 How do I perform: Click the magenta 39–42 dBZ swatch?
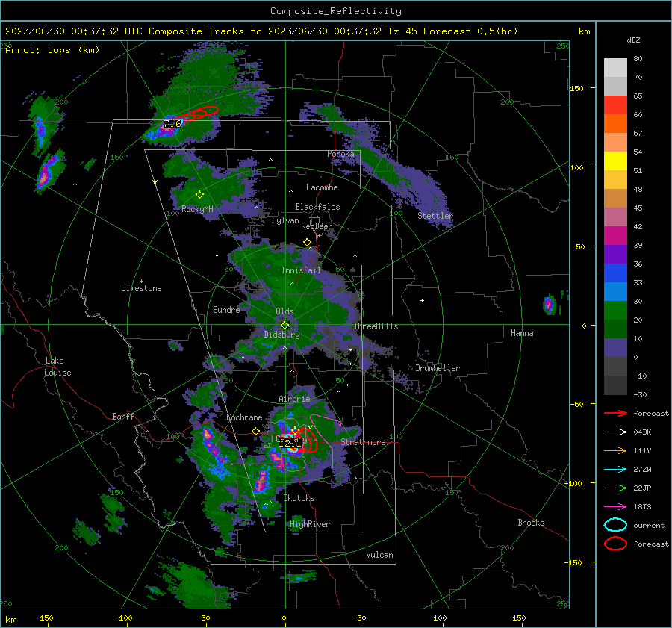coord(615,236)
